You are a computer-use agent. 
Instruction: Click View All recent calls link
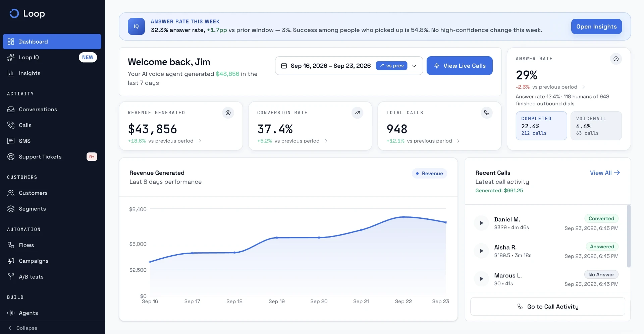(605, 173)
